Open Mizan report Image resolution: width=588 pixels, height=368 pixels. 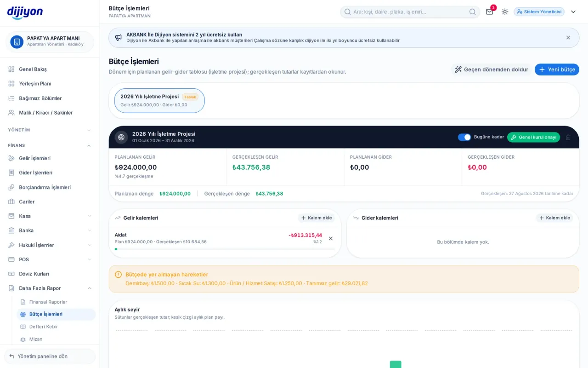(56, 339)
